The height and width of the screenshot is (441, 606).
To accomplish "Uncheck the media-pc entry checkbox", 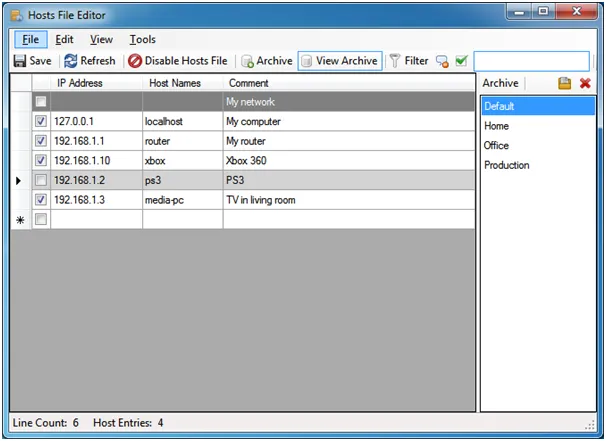I will click(x=41, y=200).
